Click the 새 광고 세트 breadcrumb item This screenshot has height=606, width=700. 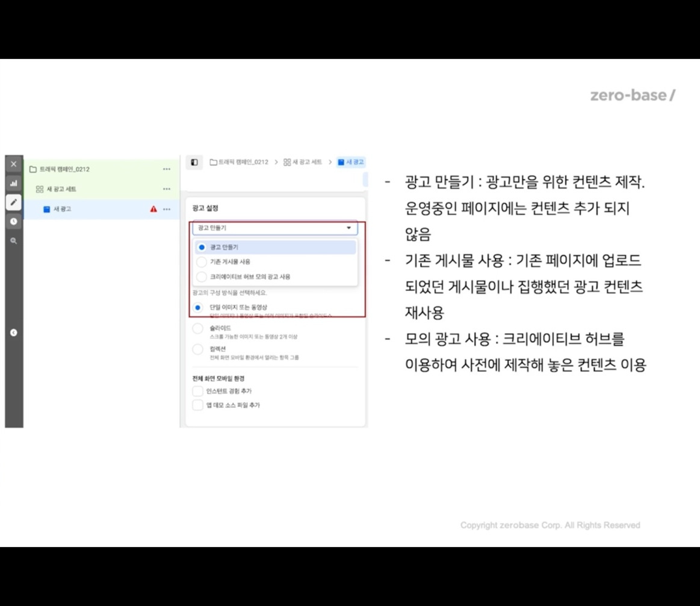[x=308, y=162]
